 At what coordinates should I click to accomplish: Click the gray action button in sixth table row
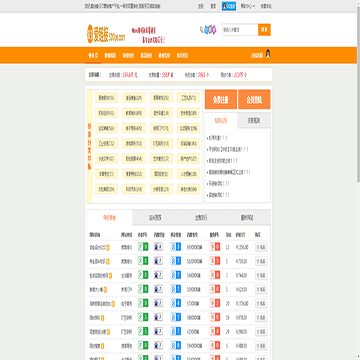[x=261, y=317]
